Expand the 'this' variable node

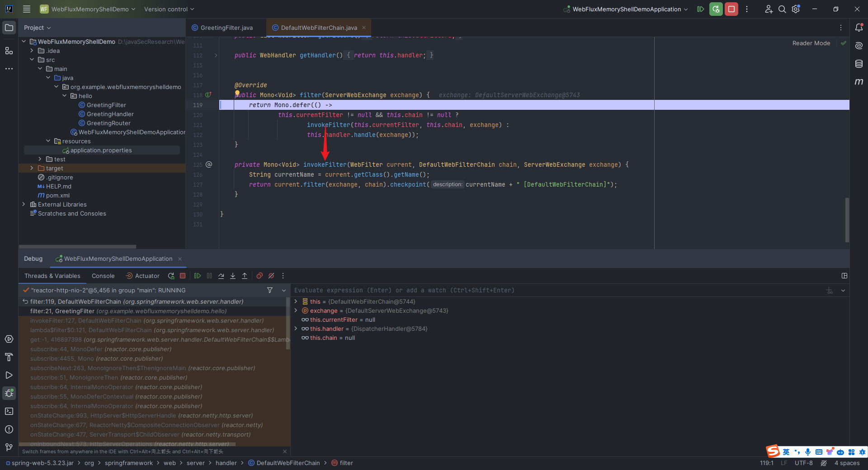(296, 301)
